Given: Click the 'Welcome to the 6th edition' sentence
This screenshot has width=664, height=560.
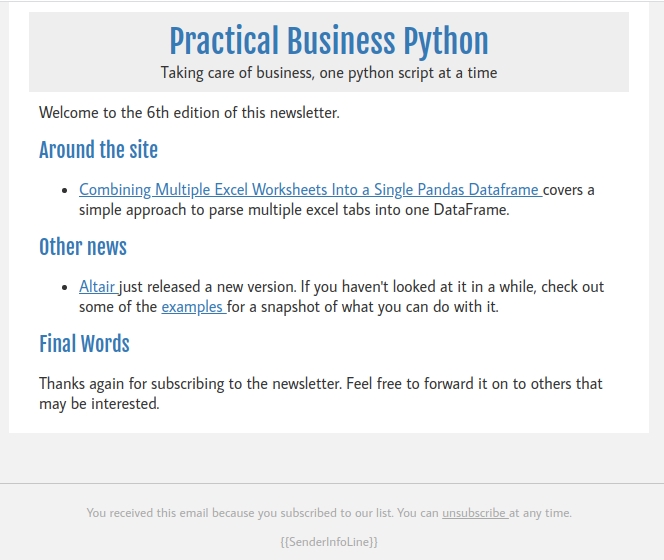Looking at the screenshot, I should [189, 113].
